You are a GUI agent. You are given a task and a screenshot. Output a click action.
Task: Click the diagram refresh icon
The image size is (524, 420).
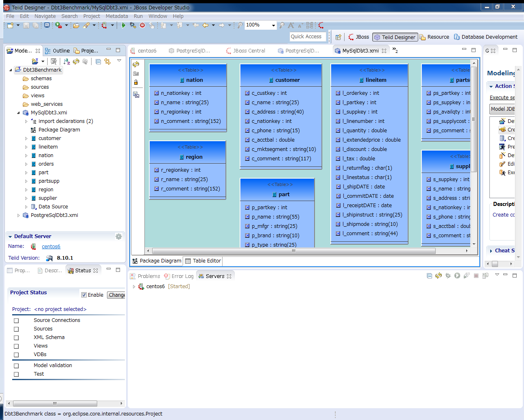coord(136,64)
